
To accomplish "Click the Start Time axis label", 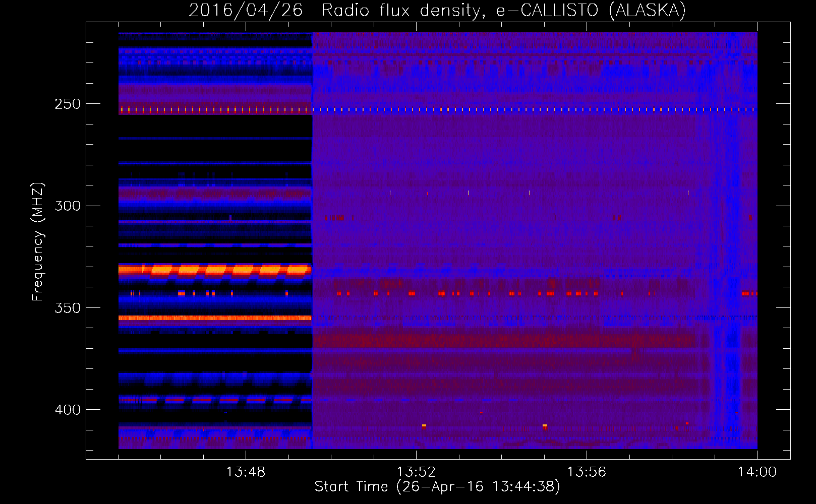I will [437, 487].
